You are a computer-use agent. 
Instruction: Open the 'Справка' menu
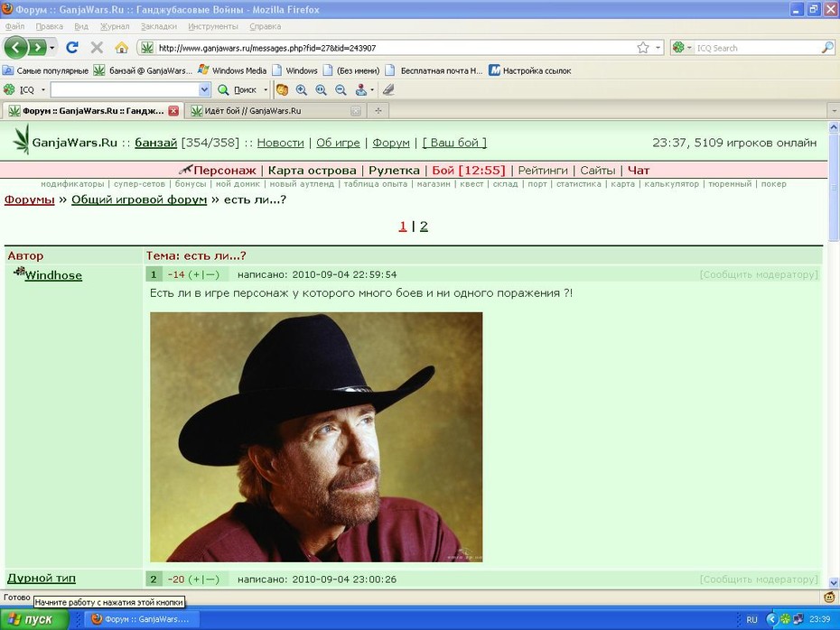coord(266,26)
